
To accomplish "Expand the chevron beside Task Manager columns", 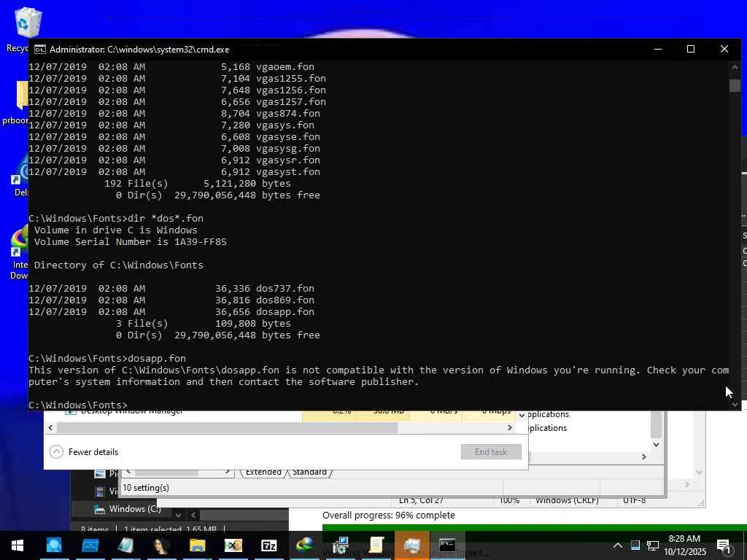I will point(522,415).
